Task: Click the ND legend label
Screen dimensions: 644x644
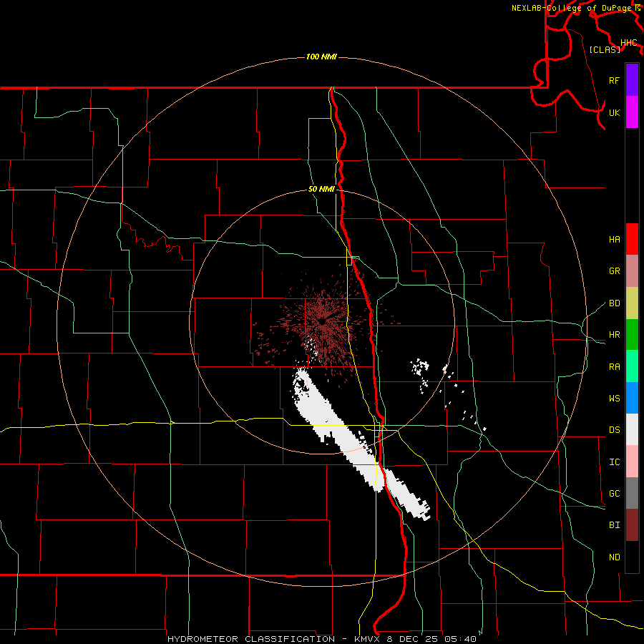Action: click(x=614, y=557)
